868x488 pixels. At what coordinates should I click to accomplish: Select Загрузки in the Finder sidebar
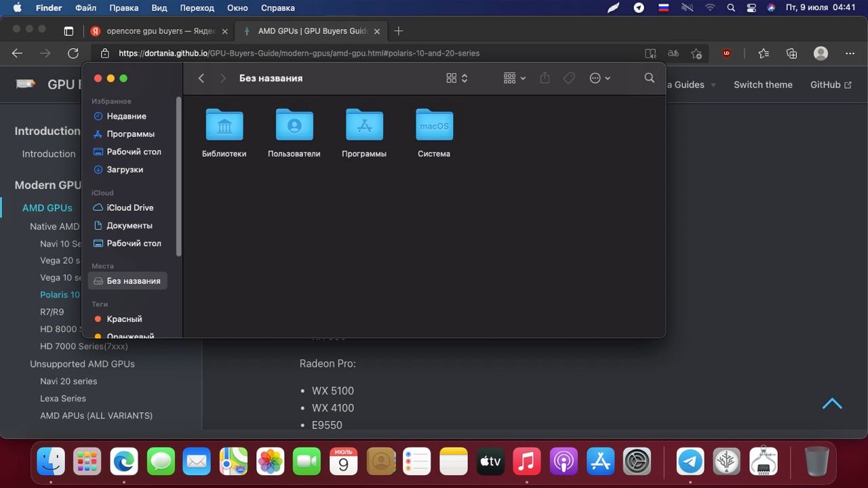tap(125, 169)
